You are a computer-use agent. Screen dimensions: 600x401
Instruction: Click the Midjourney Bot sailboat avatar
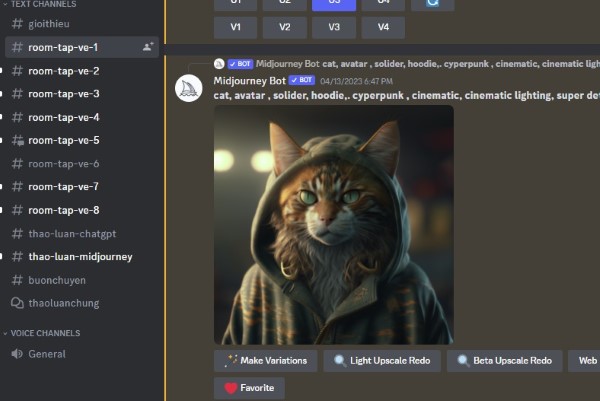[x=190, y=87]
